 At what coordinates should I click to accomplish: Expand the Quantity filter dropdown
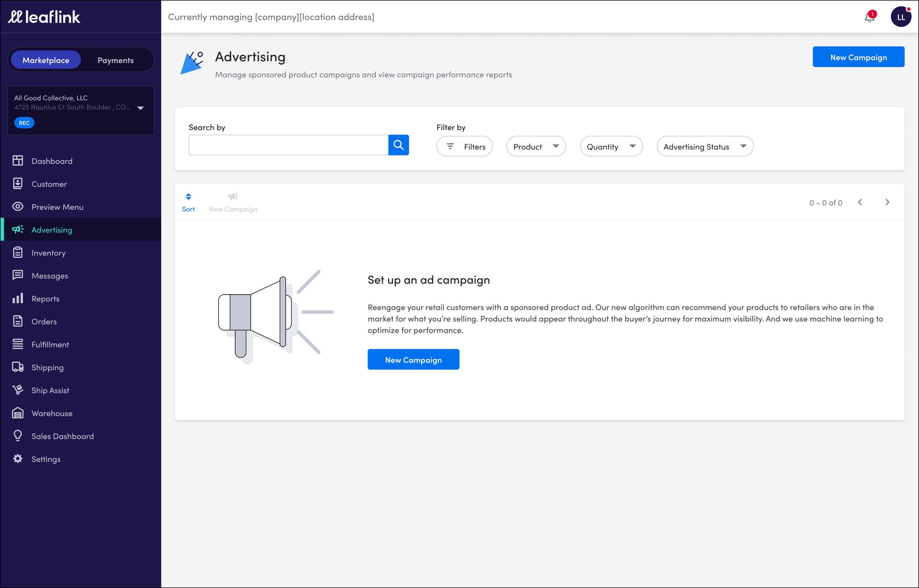point(611,147)
